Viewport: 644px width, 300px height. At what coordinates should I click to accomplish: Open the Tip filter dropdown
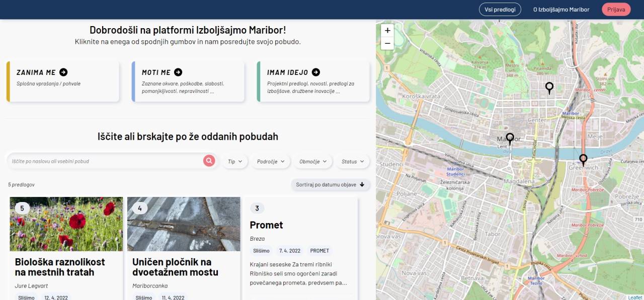coord(235,162)
